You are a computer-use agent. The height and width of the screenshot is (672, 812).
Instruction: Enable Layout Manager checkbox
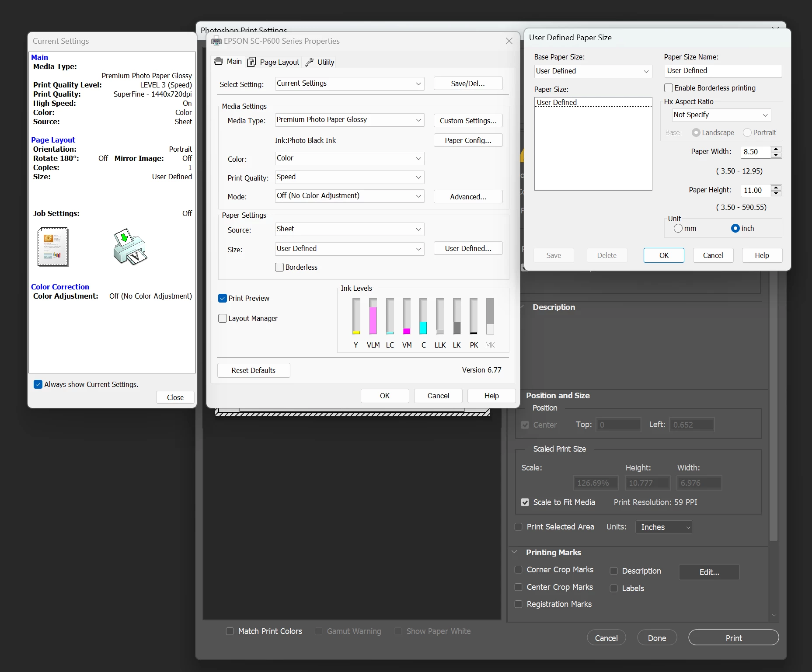coord(223,318)
